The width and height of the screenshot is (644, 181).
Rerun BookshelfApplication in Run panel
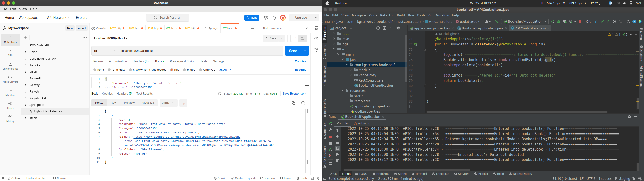330,123
